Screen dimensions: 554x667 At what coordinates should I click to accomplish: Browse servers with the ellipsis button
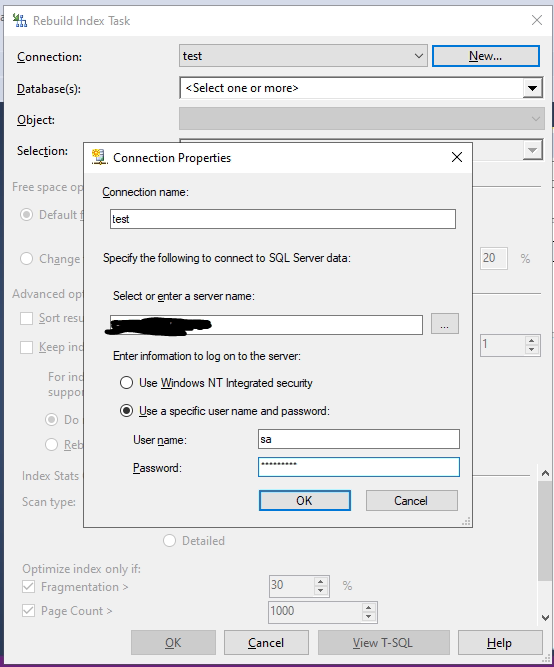445,324
